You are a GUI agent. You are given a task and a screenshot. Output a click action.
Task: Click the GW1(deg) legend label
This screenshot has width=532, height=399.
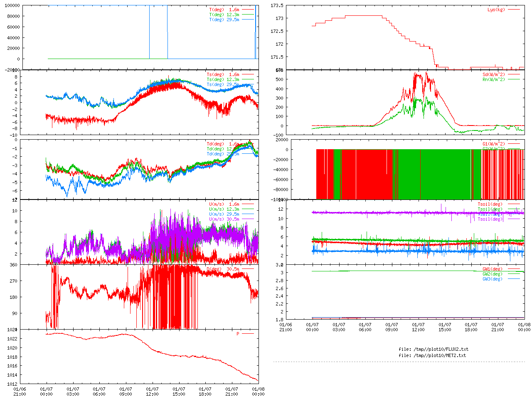492,269
